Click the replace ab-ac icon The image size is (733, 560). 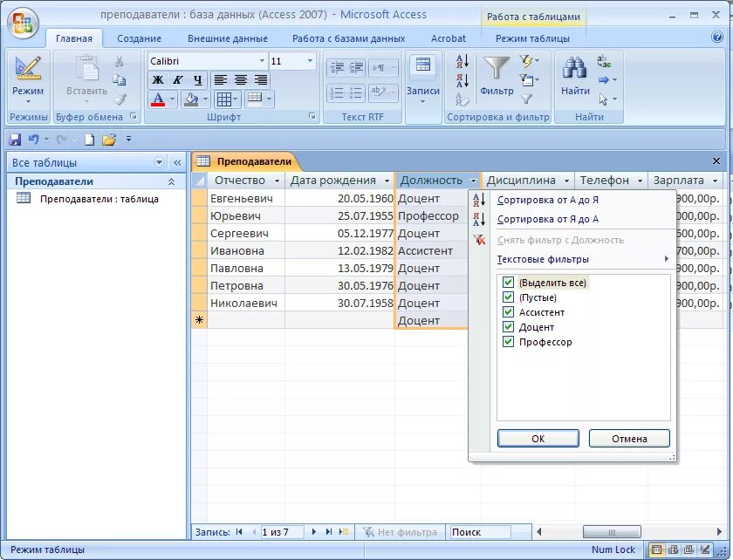click(604, 61)
